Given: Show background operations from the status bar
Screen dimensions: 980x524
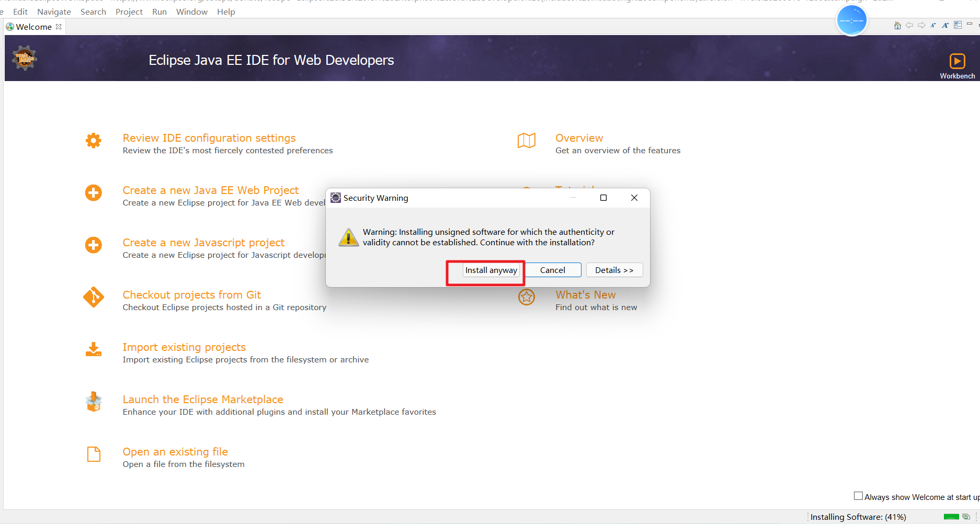Looking at the screenshot, I should tap(967, 517).
